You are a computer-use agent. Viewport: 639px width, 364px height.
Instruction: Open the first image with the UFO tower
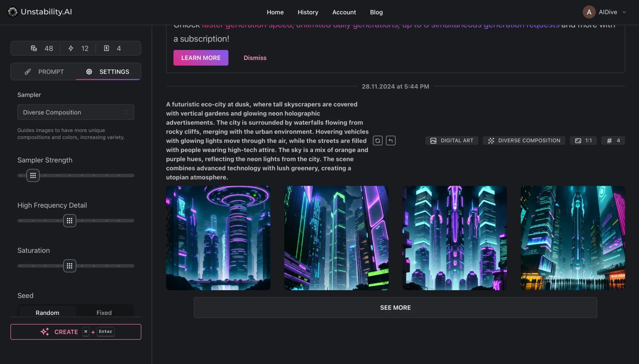[218, 238]
